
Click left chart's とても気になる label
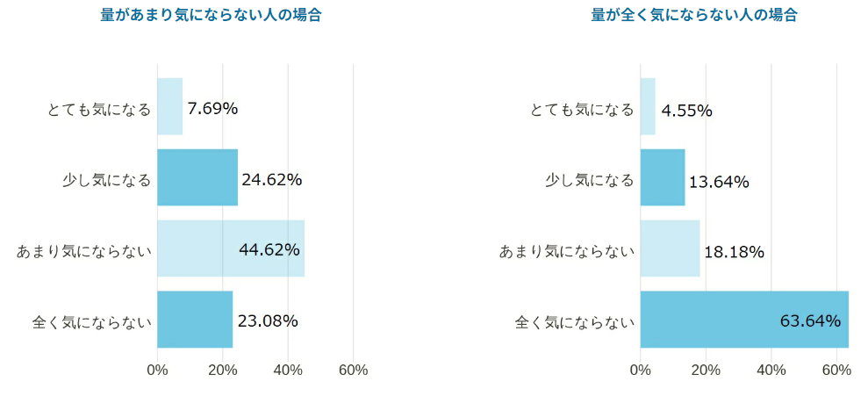coord(98,111)
